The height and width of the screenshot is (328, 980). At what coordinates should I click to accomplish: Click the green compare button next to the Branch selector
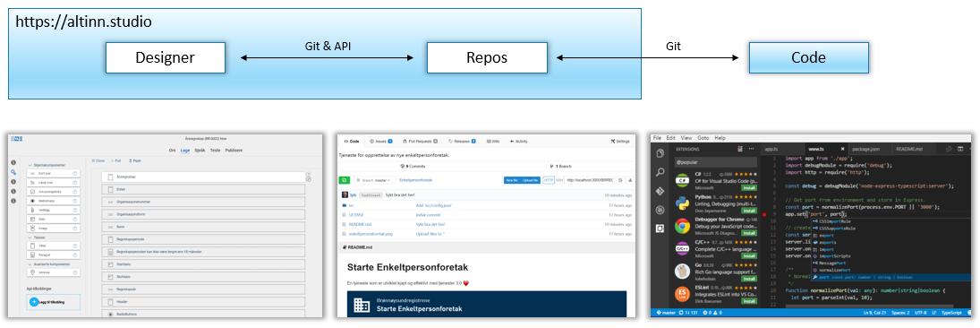point(344,179)
